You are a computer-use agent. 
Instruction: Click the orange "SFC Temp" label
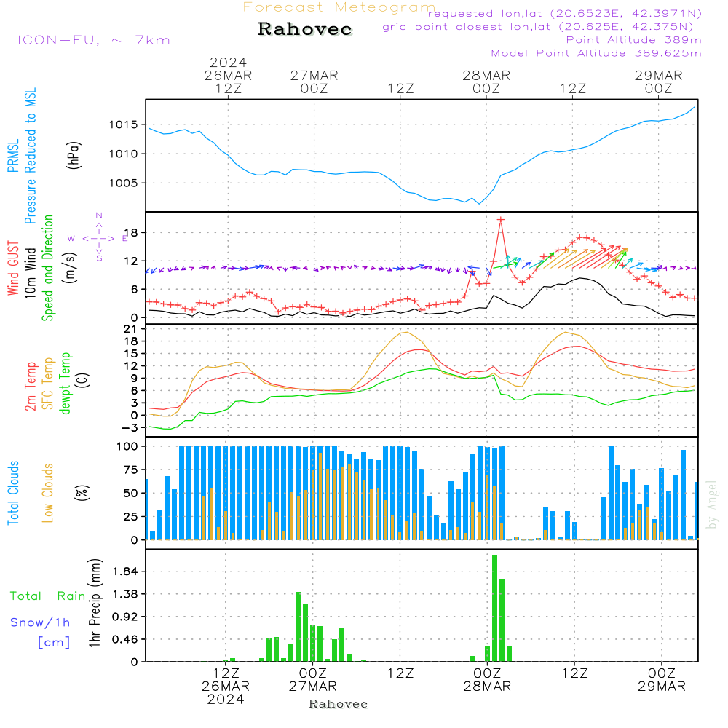click(x=47, y=384)
